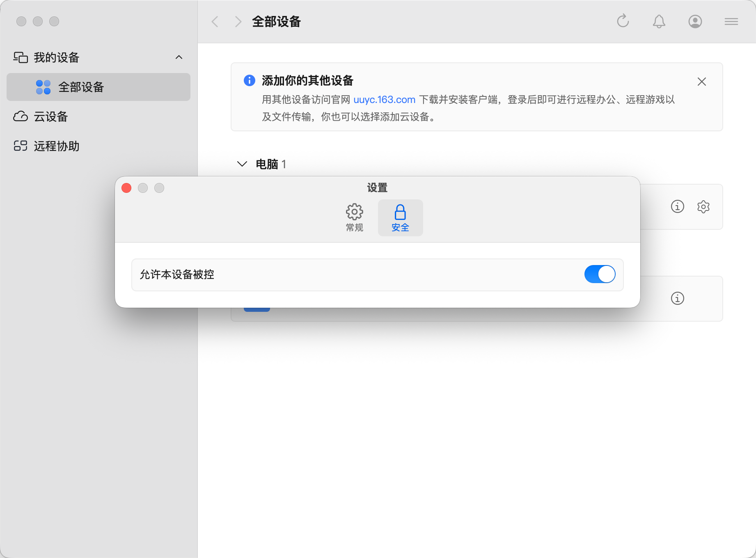
Task: Open device settings via the gear icon
Action: point(703,207)
